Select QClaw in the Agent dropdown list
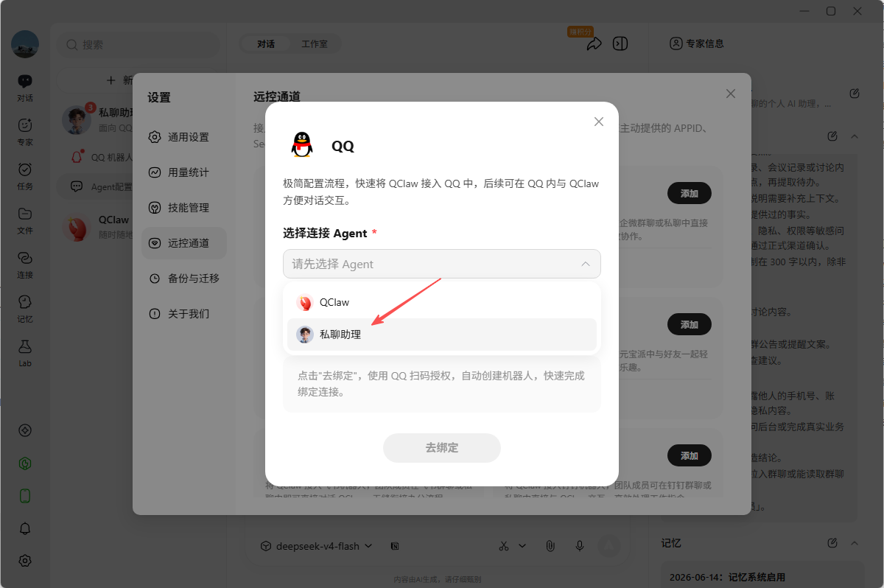This screenshot has height=588, width=884. (442, 302)
